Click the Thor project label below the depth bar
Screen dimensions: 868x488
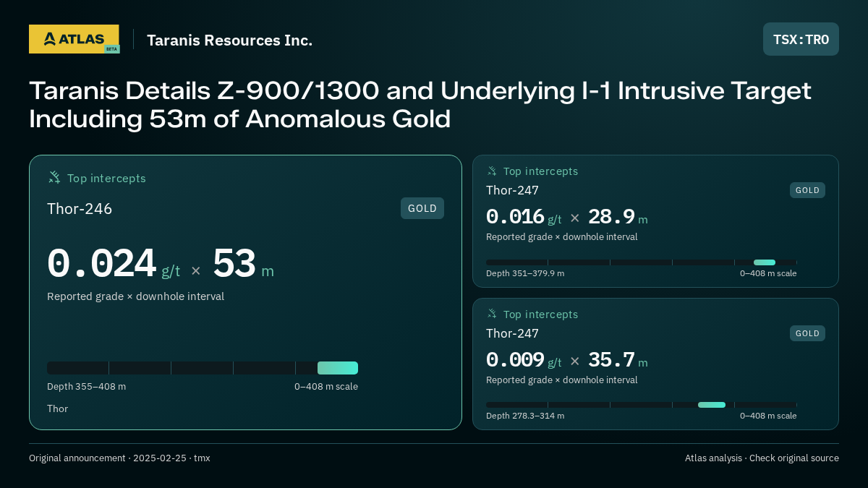point(58,409)
